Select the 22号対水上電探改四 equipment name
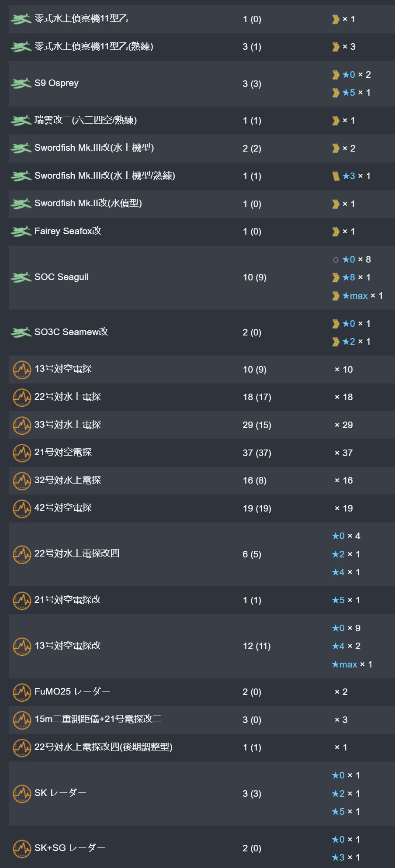Image resolution: width=395 pixels, height=868 pixels. [x=77, y=553]
